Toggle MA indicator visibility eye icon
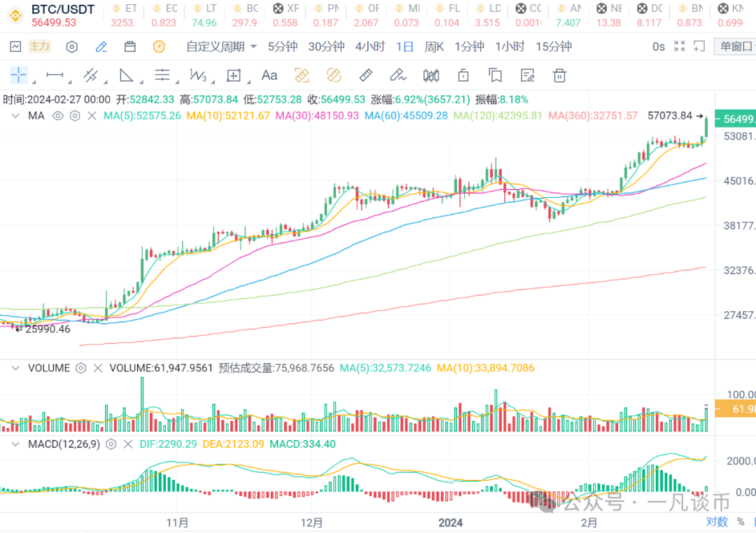This screenshot has width=756, height=533. point(57,115)
